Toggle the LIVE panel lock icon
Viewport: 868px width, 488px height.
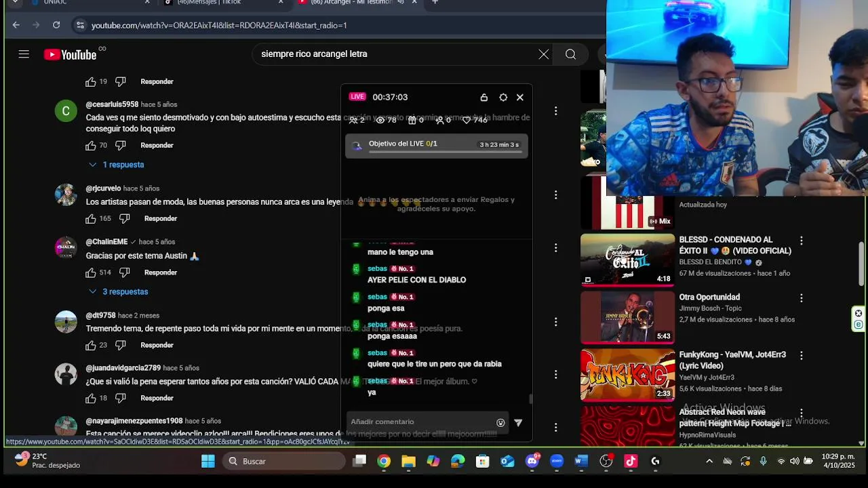tap(484, 98)
